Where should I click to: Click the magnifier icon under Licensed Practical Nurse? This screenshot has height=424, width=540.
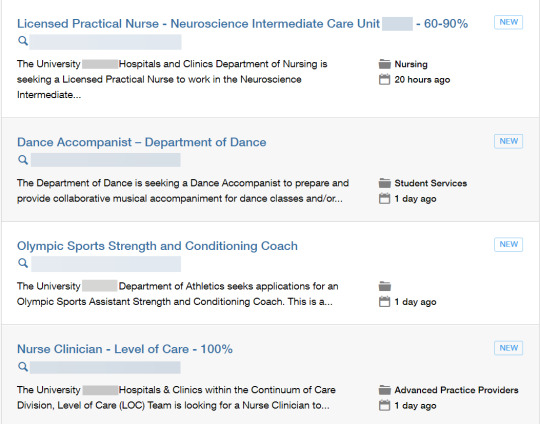tap(23, 41)
